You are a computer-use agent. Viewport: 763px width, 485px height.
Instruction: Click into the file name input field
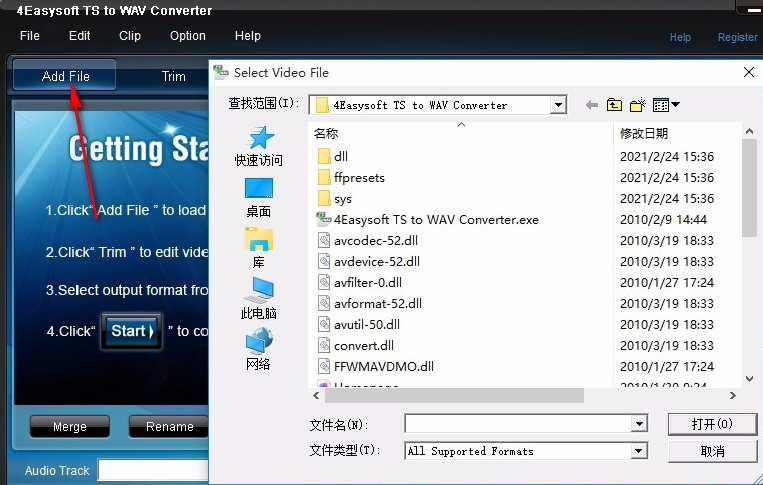(519, 424)
